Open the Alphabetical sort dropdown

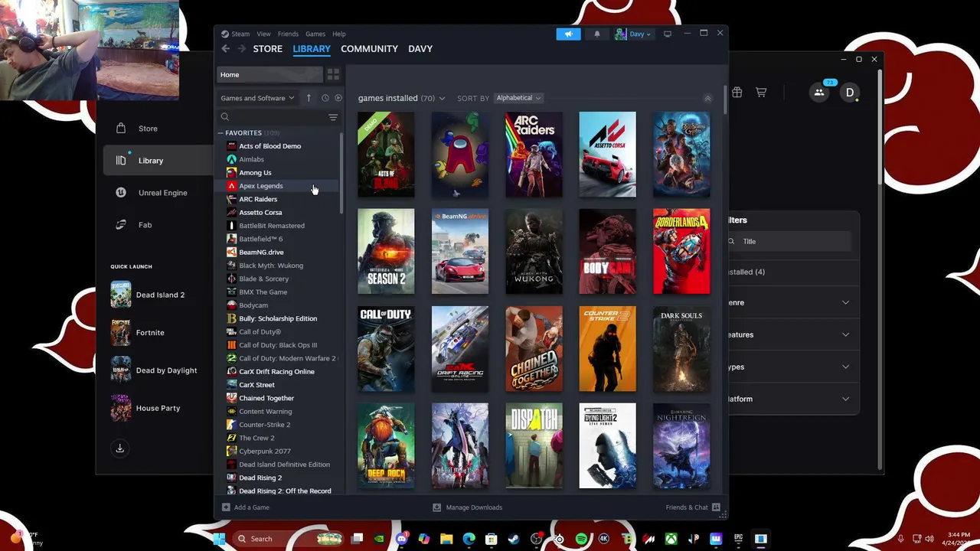click(x=518, y=98)
